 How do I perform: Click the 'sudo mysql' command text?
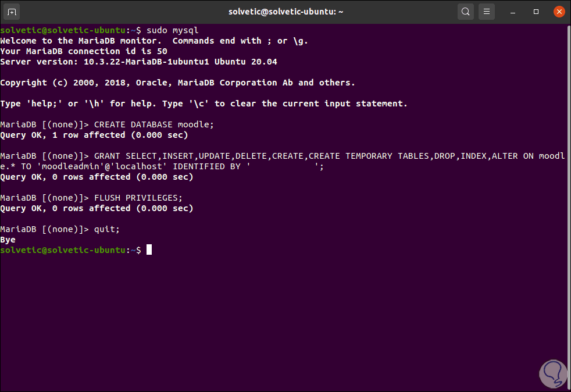click(x=173, y=30)
